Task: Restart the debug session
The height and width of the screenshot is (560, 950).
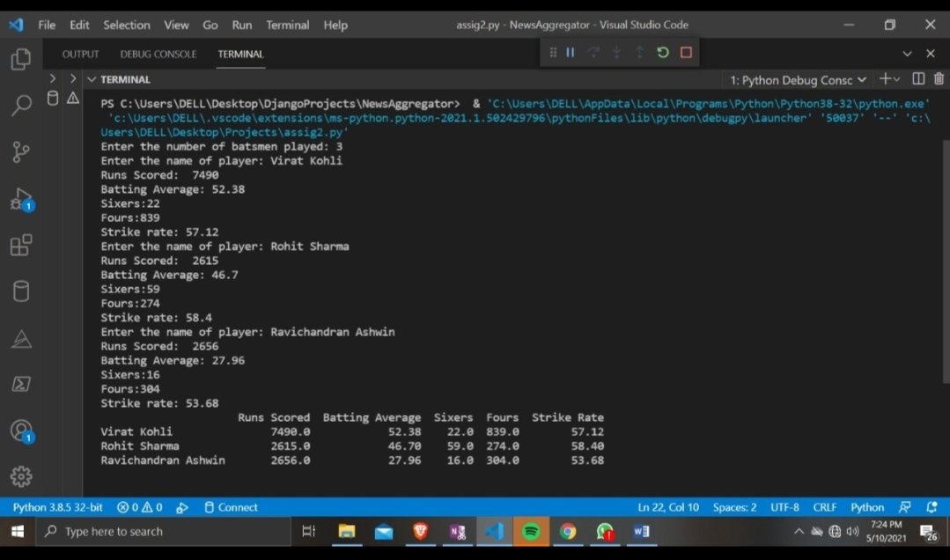Action: click(662, 52)
